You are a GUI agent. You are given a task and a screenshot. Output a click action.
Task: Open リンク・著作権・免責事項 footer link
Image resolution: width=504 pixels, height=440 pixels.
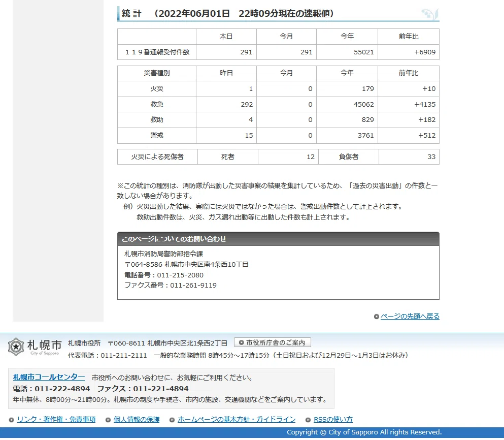(56, 419)
